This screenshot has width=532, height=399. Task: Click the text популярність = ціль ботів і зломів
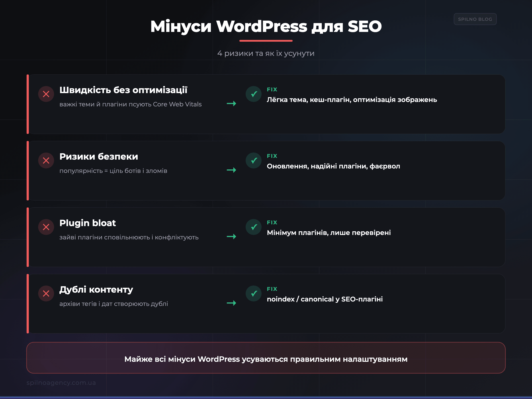pos(113,171)
